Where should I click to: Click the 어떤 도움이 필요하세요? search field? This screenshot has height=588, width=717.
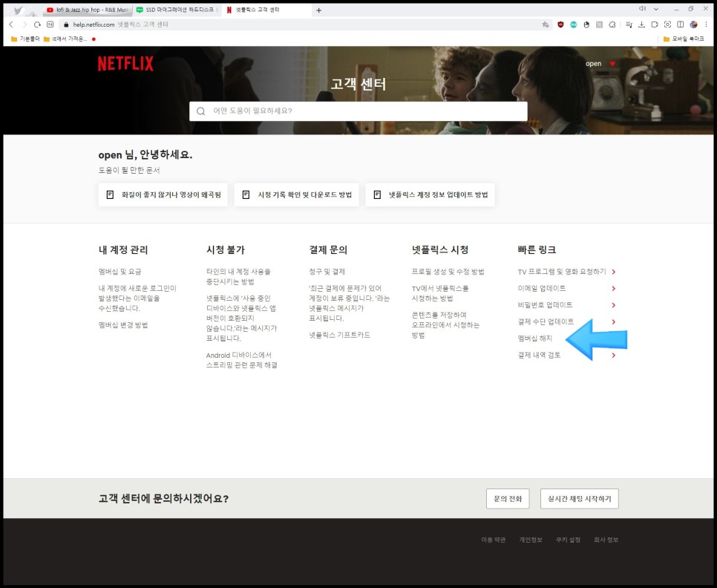(x=358, y=111)
